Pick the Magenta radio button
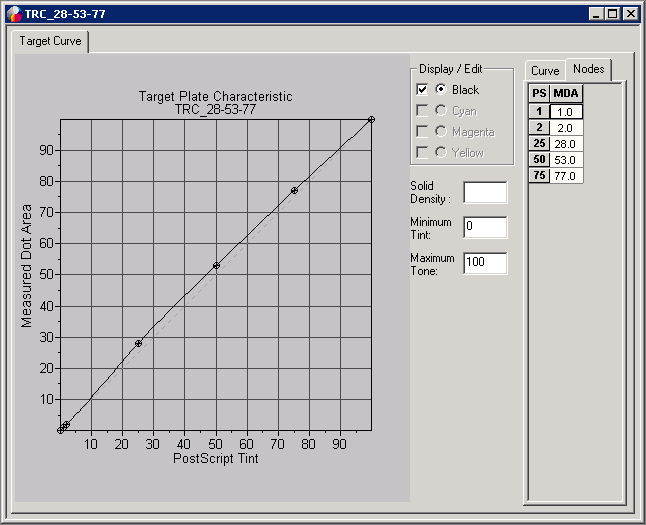Image resolution: width=646 pixels, height=525 pixels. [x=441, y=131]
